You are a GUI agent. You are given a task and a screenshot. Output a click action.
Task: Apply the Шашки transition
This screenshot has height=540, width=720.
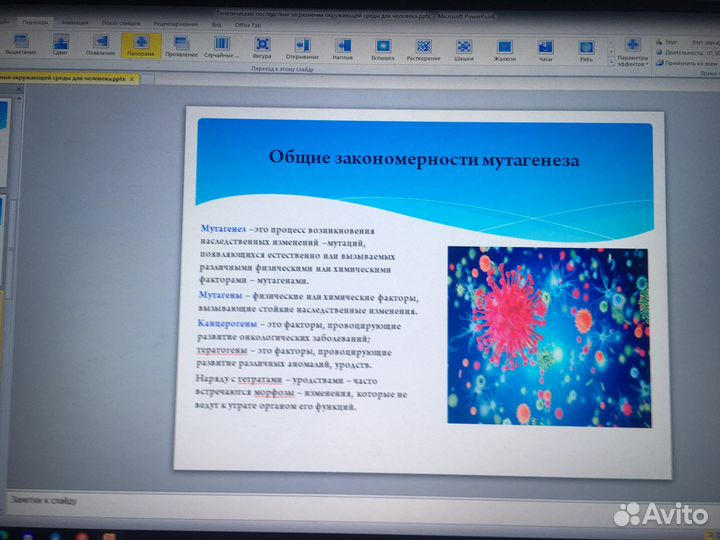[x=464, y=50]
